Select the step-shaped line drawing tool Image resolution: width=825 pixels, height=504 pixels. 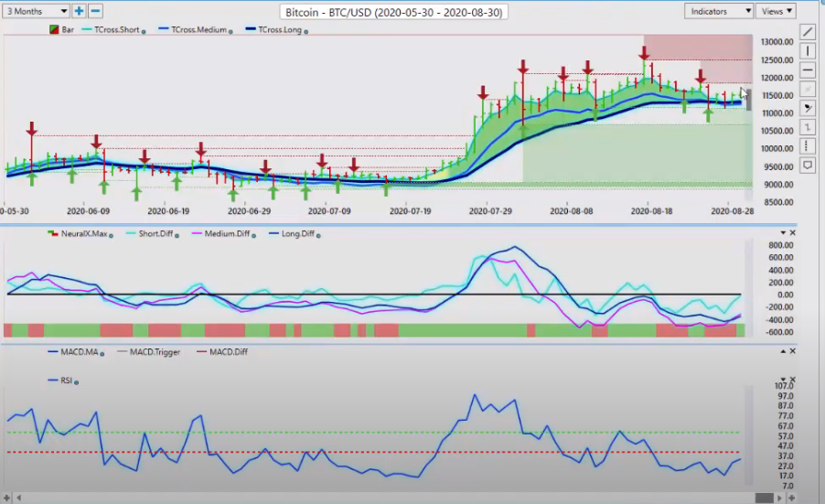[x=807, y=127]
